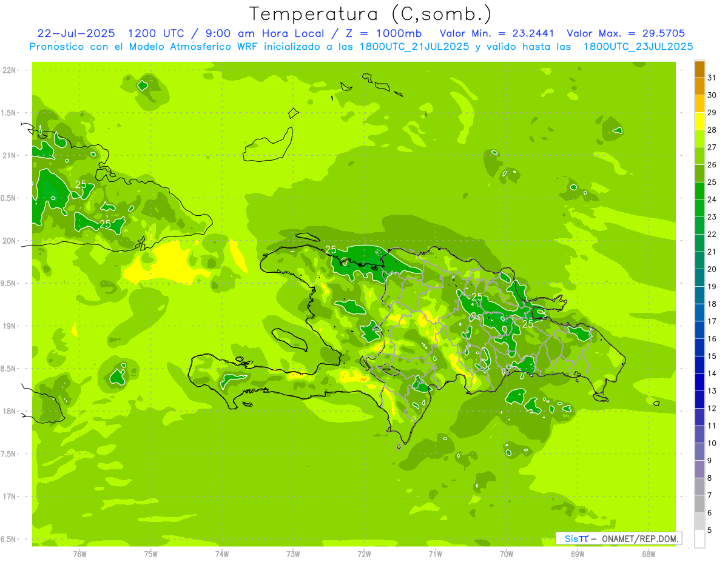This screenshot has width=728, height=562.
Task: Click the '9.5N' latitude axis label
Action: point(8,283)
